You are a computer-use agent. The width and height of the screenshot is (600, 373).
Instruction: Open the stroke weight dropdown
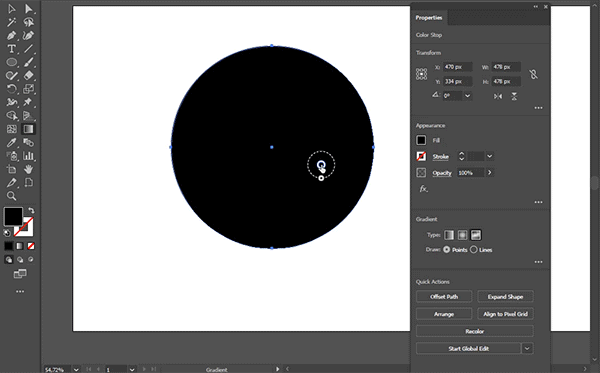click(489, 156)
